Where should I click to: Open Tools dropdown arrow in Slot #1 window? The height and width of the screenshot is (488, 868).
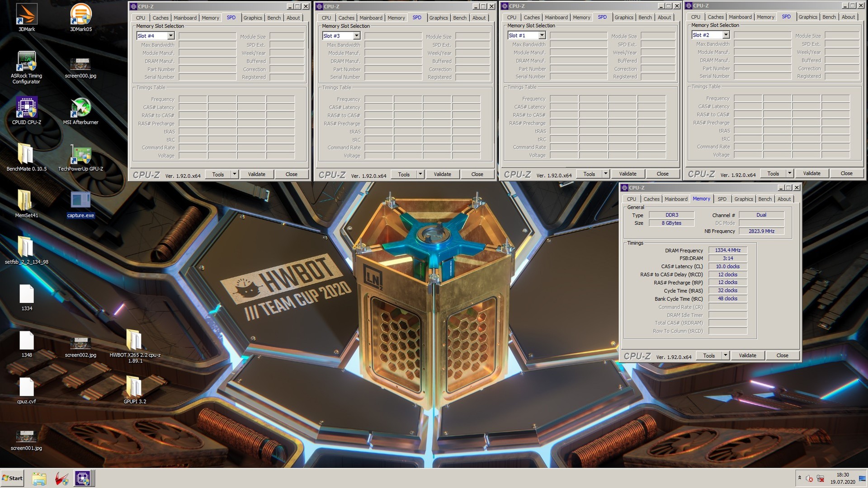(605, 174)
